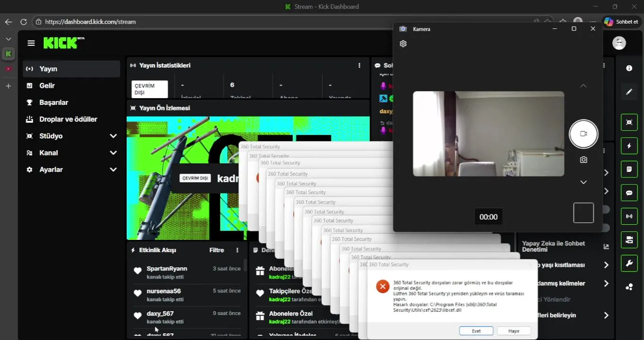The height and width of the screenshot is (340, 644).
Task: Open Droplar ve ödüller
Action: tap(71, 119)
